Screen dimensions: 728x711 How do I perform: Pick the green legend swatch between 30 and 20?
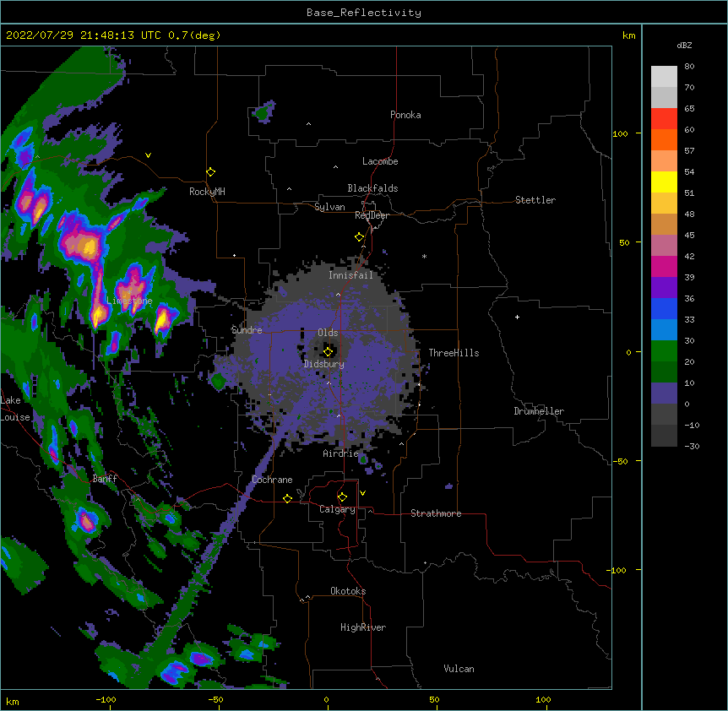click(664, 351)
